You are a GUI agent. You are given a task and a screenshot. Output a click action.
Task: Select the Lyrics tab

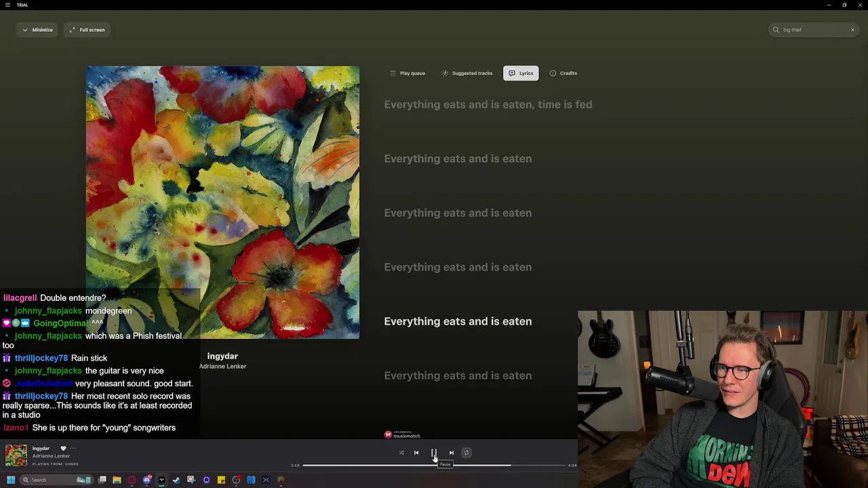coord(521,73)
